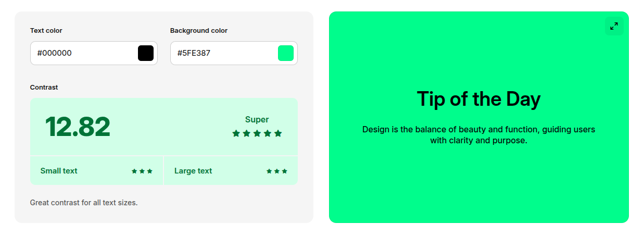
Task: Click the Small text star rating
Action: coord(142,171)
